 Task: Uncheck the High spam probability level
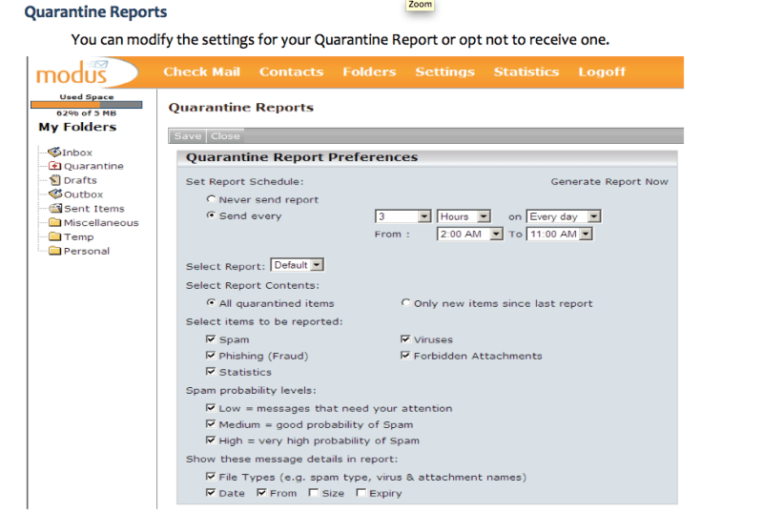coord(211,440)
